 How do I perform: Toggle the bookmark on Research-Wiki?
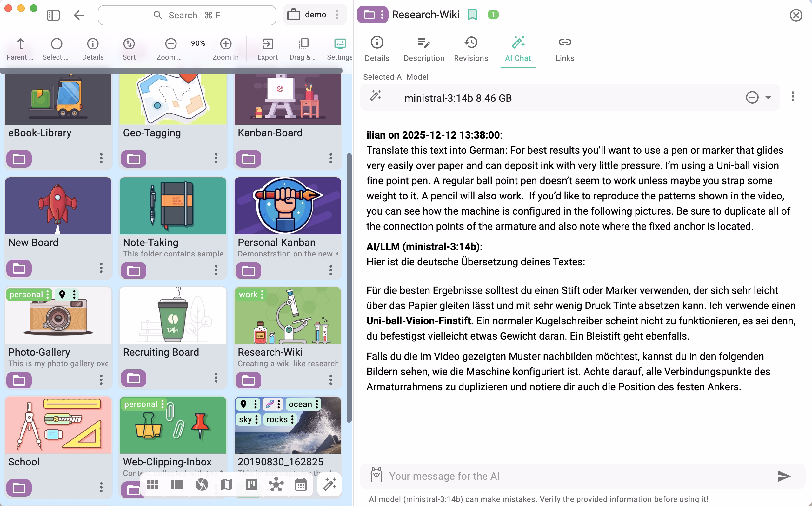click(x=472, y=15)
